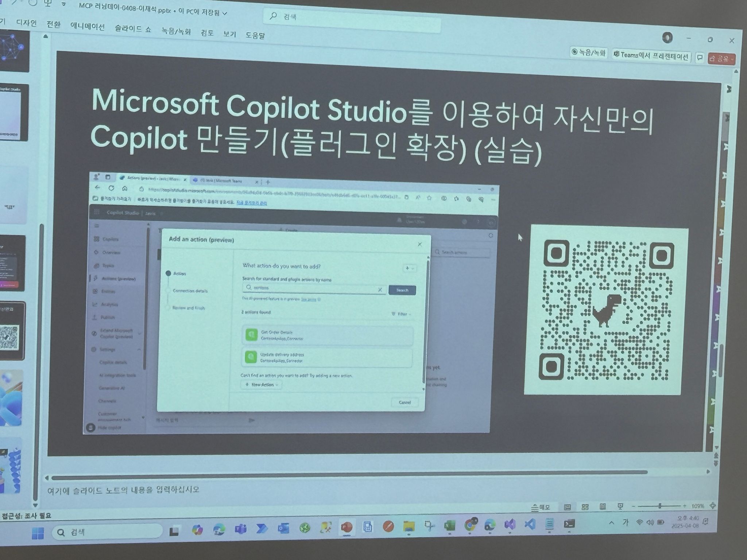Open Outlook from the taskbar
The height and width of the screenshot is (560, 747).
283,528
